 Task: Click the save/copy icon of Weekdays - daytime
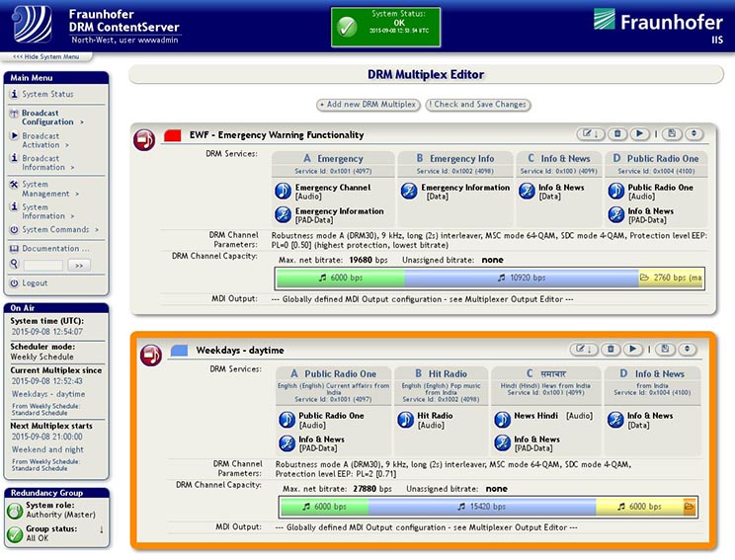[x=665, y=349]
